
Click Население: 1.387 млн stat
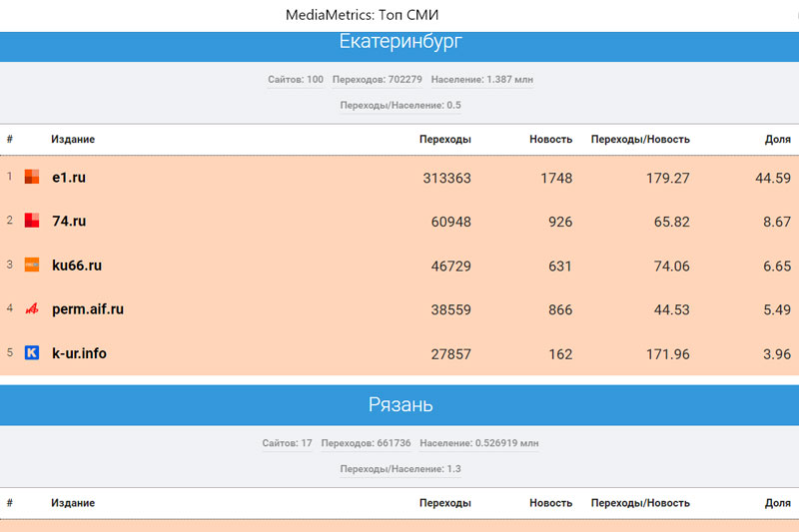[x=482, y=80]
